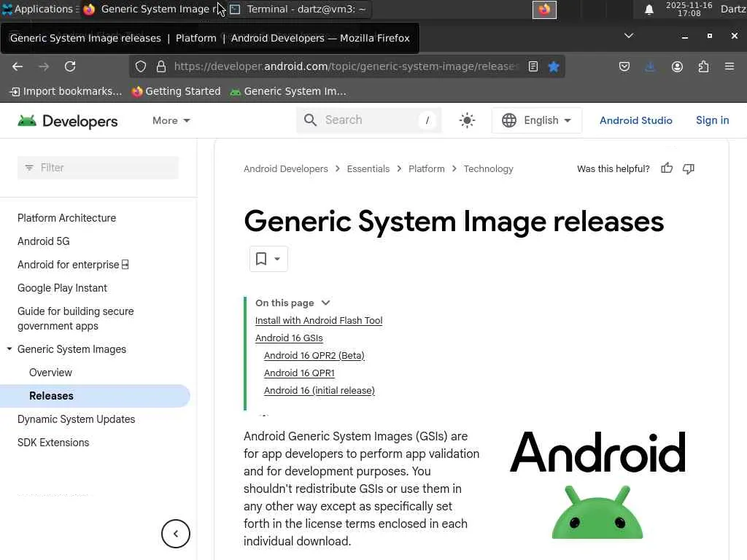Click the system notification bell icon

(649, 9)
